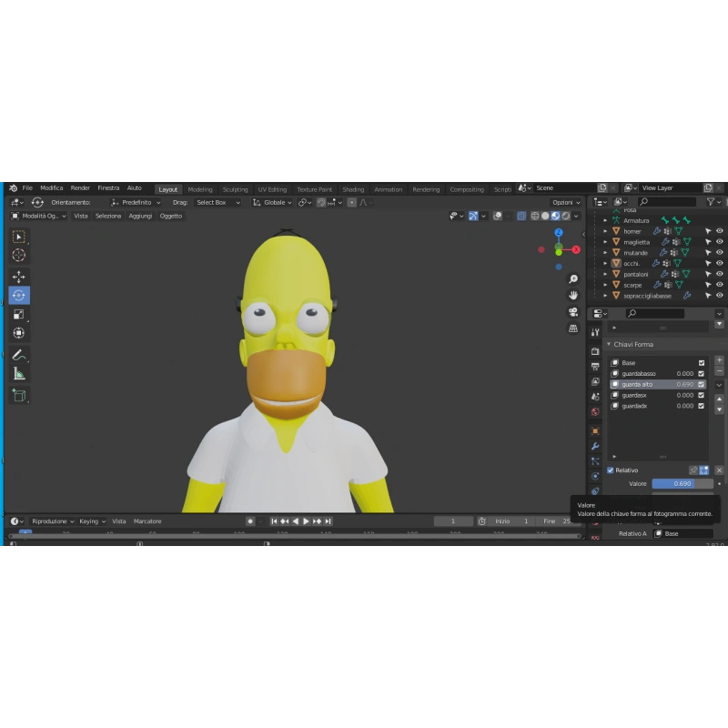
Task: Click the viewport zoom magnifier icon
Action: pyautogui.click(x=573, y=278)
